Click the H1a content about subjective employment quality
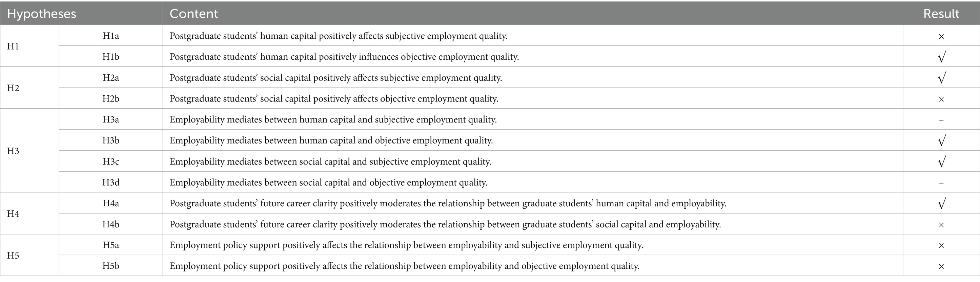This screenshot has width=980, height=282. tap(338, 36)
